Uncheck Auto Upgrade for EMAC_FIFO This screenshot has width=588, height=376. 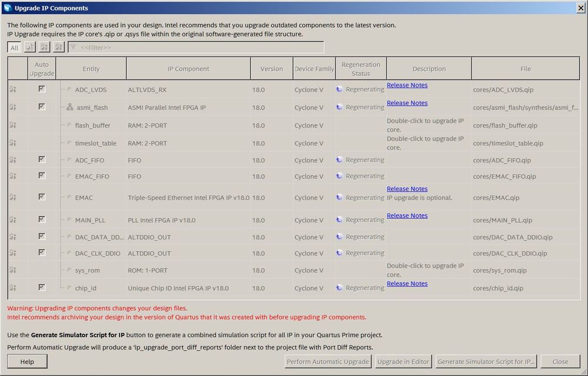click(42, 175)
